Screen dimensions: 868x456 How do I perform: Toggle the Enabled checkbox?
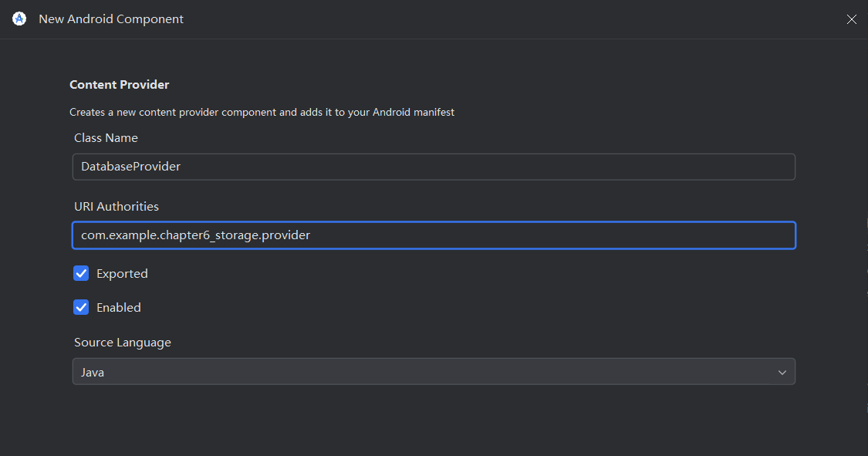tap(81, 307)
